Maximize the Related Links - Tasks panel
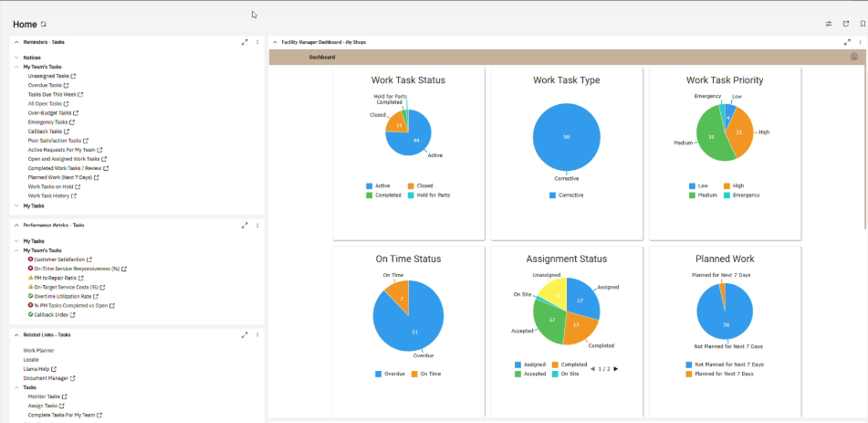 pos(245,335)
